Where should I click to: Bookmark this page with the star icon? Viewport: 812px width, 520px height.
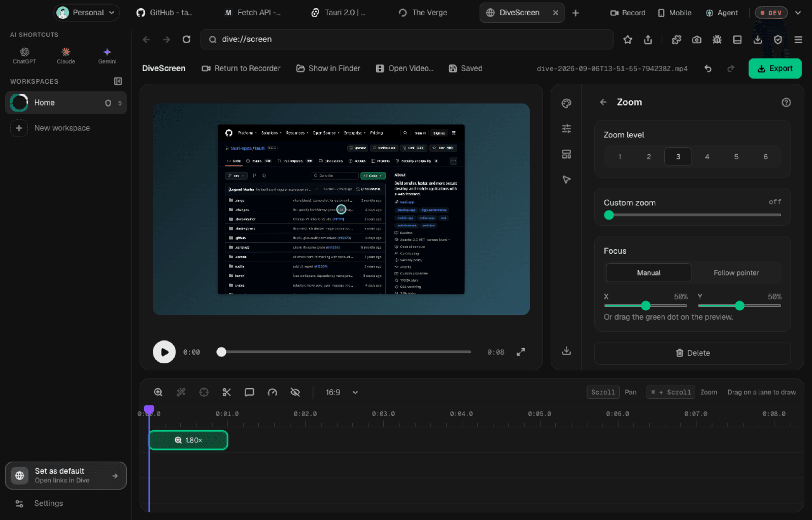pos(628,40)
